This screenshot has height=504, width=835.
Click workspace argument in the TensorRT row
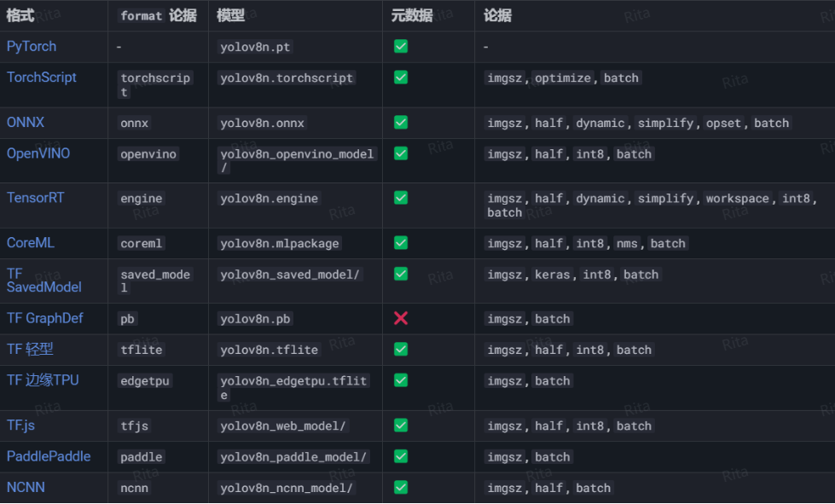[x=738, y=198]
